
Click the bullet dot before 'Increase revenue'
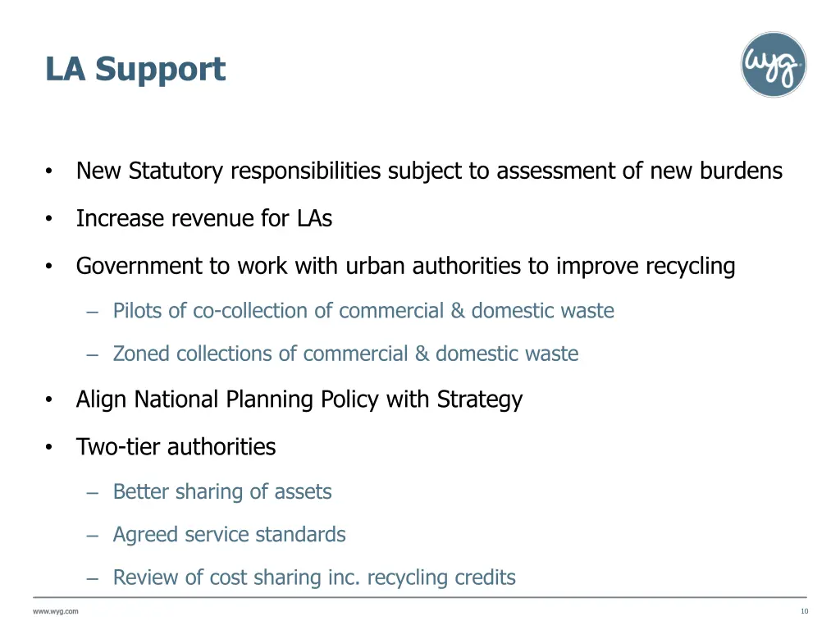point(49,219)
